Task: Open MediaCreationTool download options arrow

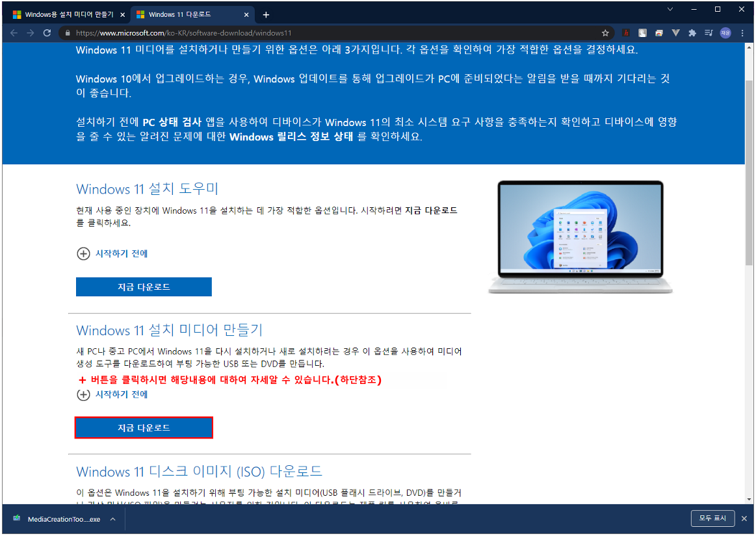Action: pyautogui.click(x=113, y=519)
